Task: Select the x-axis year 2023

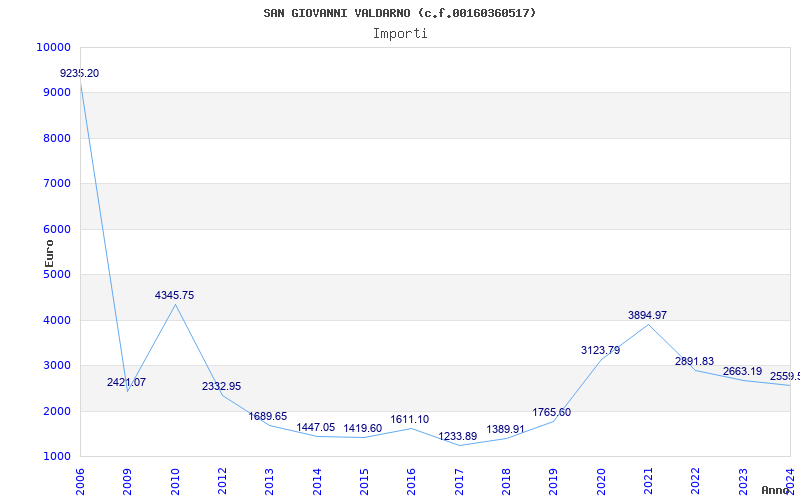Action: coord(743,482)
